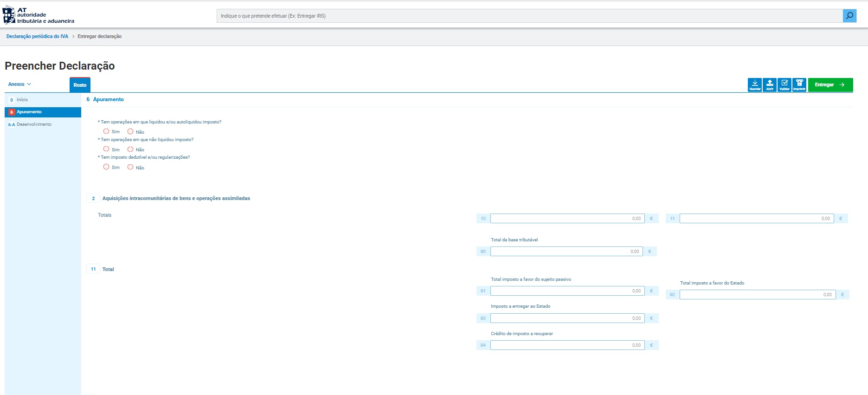
Task: Expand the Anexos dropdown
Action: click(19, 84)
